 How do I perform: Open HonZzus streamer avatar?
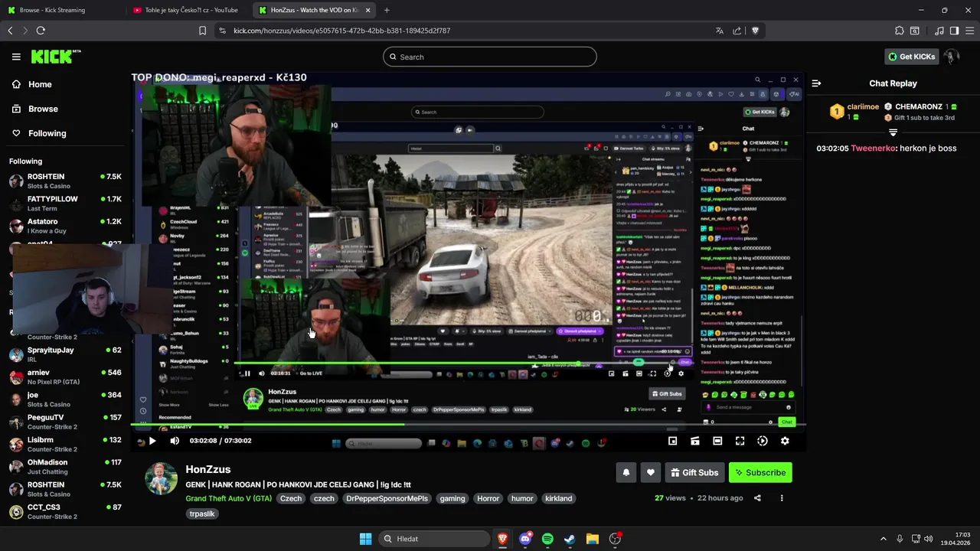[x=161, y=479]
